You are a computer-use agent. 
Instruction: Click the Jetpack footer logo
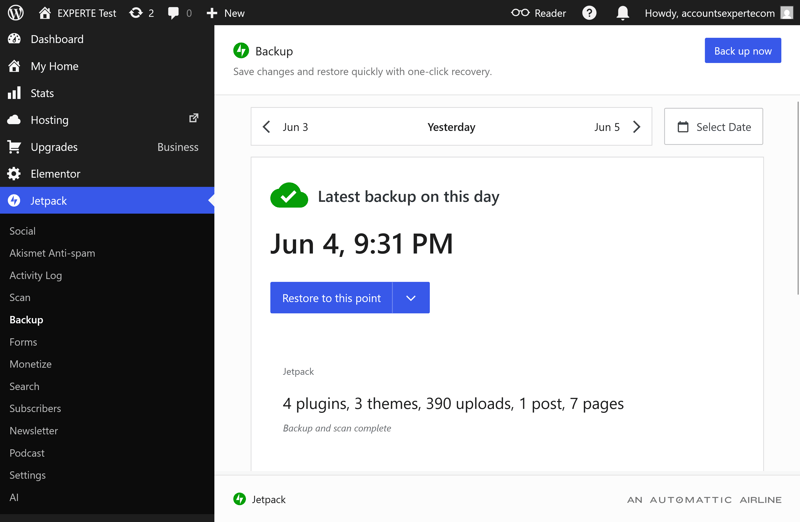coord(239,499)
